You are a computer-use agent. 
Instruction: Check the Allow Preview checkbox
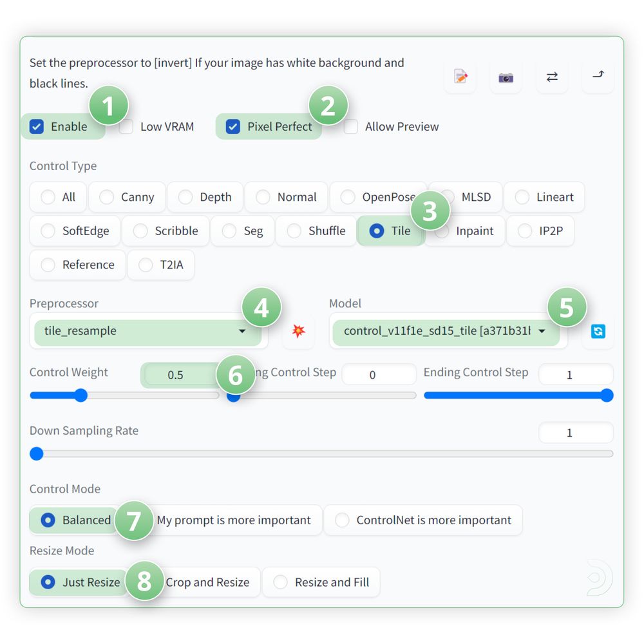(x=351, y=127)
